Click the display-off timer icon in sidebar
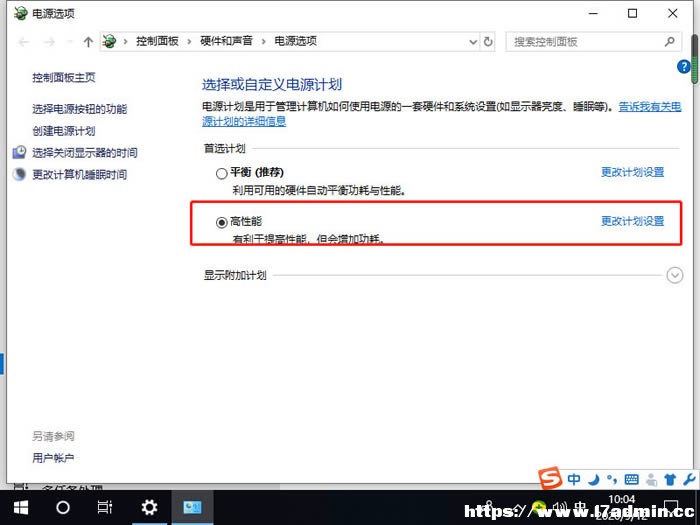 tap(19, 152)
